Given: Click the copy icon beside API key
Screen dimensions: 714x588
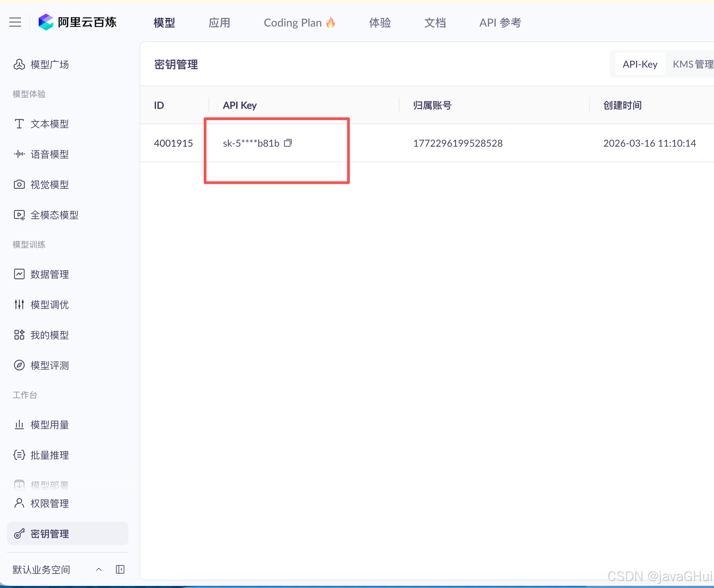Looking at the screenshot, I should coord(288,143).
